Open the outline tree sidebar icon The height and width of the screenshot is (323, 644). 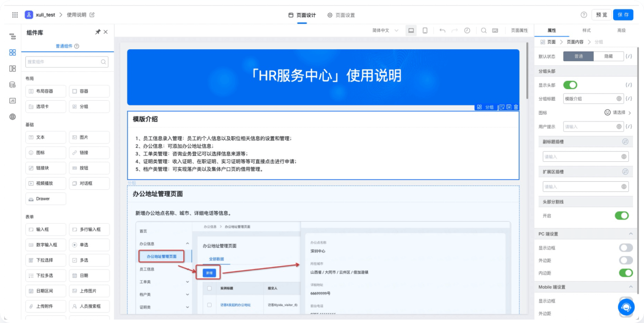point(12,36)
